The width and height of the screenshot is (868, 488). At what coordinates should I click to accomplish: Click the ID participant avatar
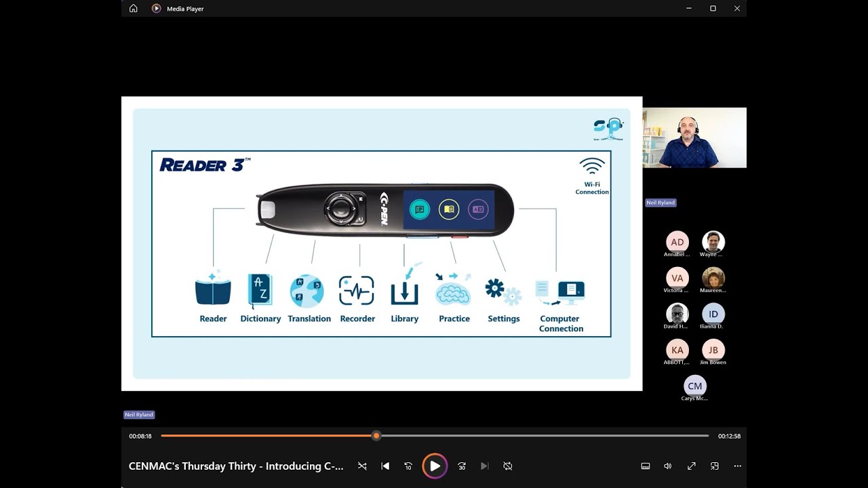713,314
